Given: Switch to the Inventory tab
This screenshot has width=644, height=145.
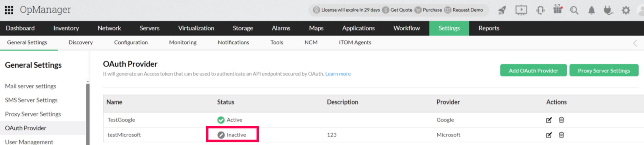Looking at the screenshot, I should pyautogui.click(x=66, y=28).
